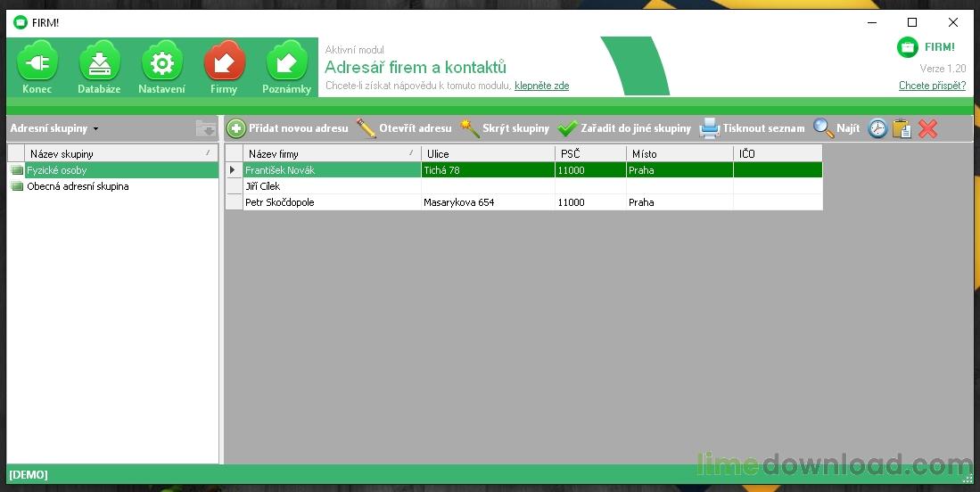The width and height of the screenshot is (980, 492).
Task: Click the magnifier Najít button
Action: pos(836,128)
